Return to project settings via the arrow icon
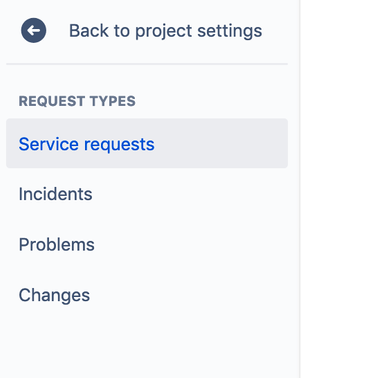 pyautogui.click(x=33, y=30)
